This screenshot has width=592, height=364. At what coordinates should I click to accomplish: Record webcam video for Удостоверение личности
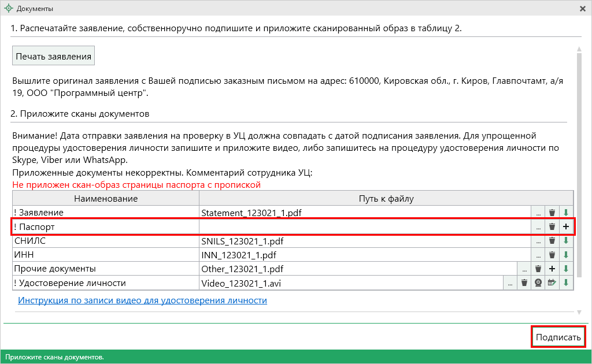(538, 283)
